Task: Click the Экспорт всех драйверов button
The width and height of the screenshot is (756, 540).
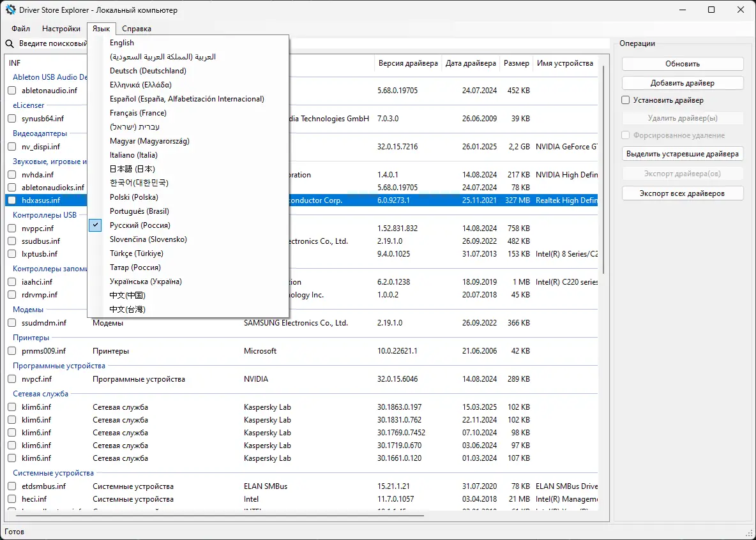Action: 682,193
